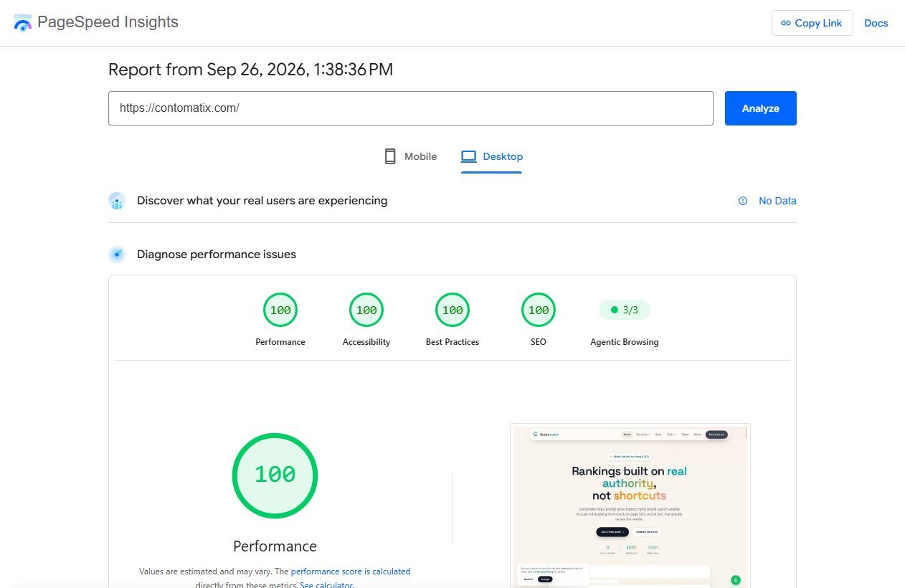Screen dimensions: 905x588
Task: Click 'Discover what your real users are experiencing' heading
Action: (x=262, y=201)
